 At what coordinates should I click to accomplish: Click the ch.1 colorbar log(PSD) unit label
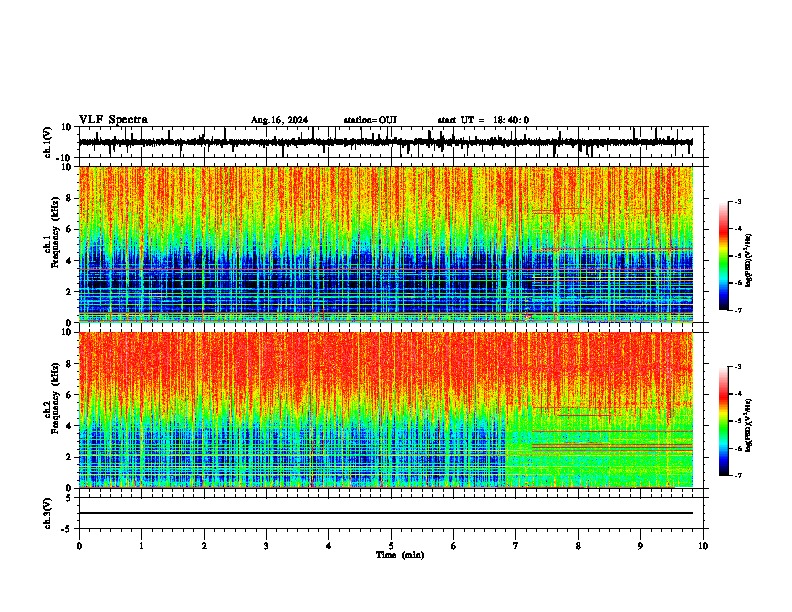pyautogui.click(x=749, y=261)
